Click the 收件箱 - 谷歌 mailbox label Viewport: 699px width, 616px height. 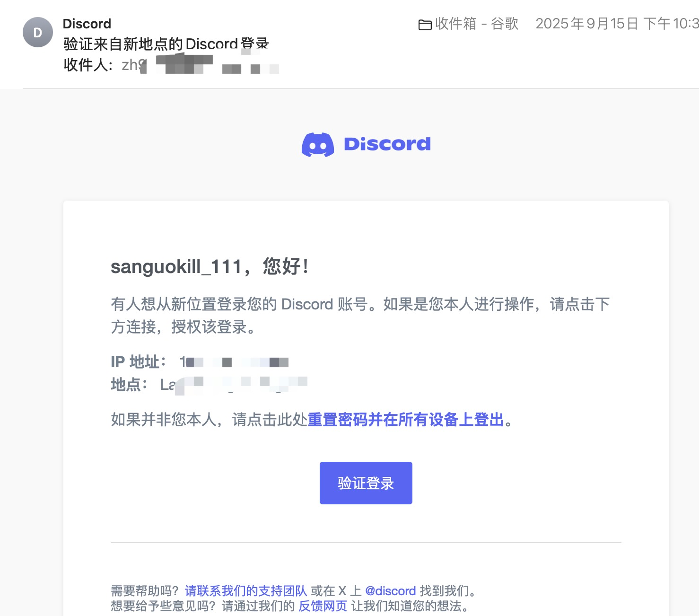click(x=476, y=24)
